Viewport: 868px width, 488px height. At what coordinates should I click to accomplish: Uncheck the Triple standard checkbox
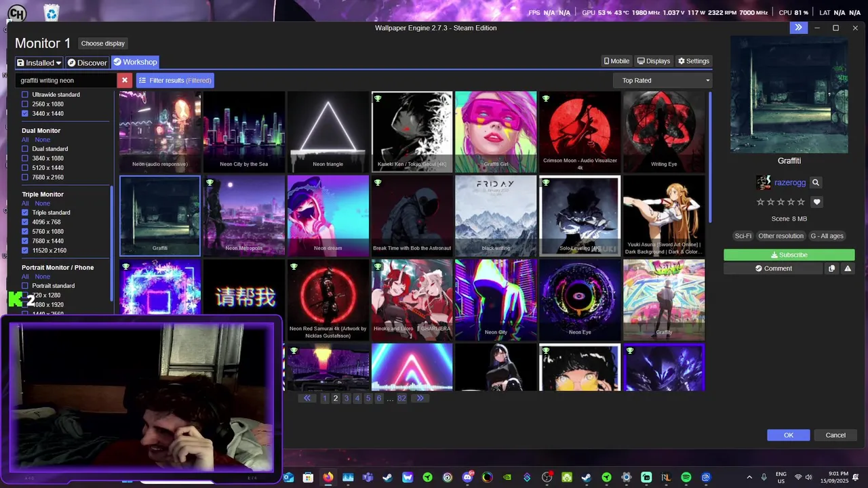tap(25, 213)
